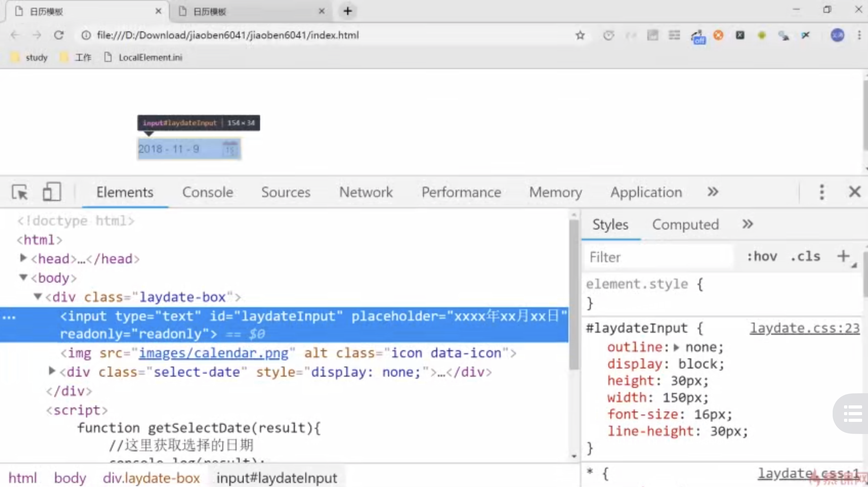The image size is (868, 487).
Task: Close the DevTools panel
Action: 854,192
